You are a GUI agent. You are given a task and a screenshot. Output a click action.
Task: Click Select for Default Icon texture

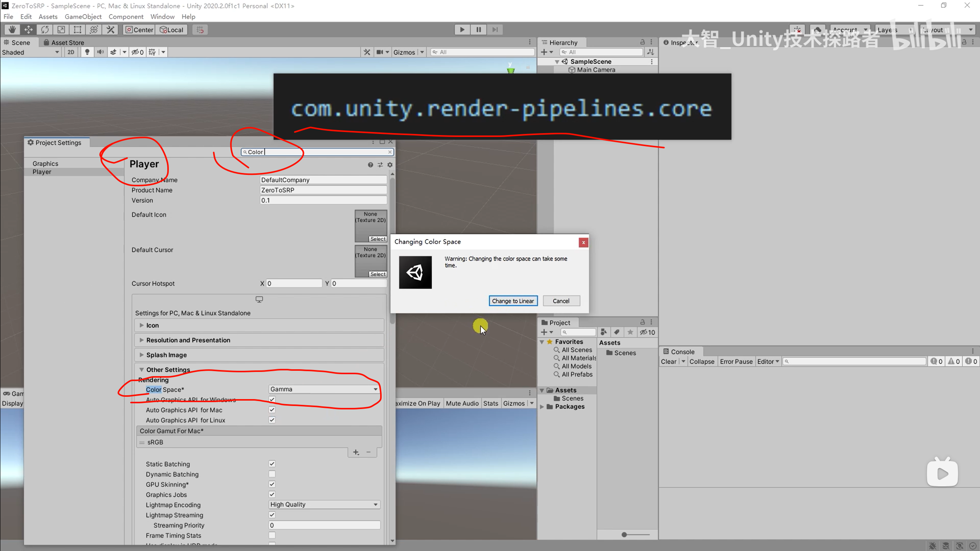coord(378,239)
